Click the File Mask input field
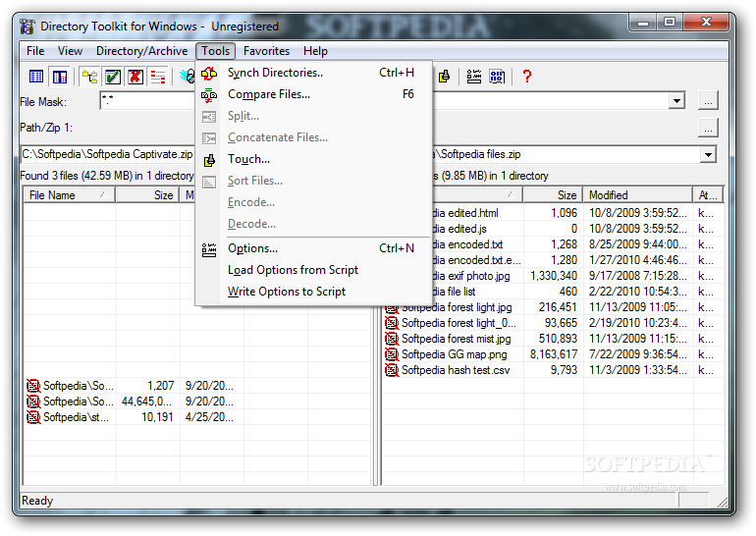The image size is (756, 536). coord(147,101)
